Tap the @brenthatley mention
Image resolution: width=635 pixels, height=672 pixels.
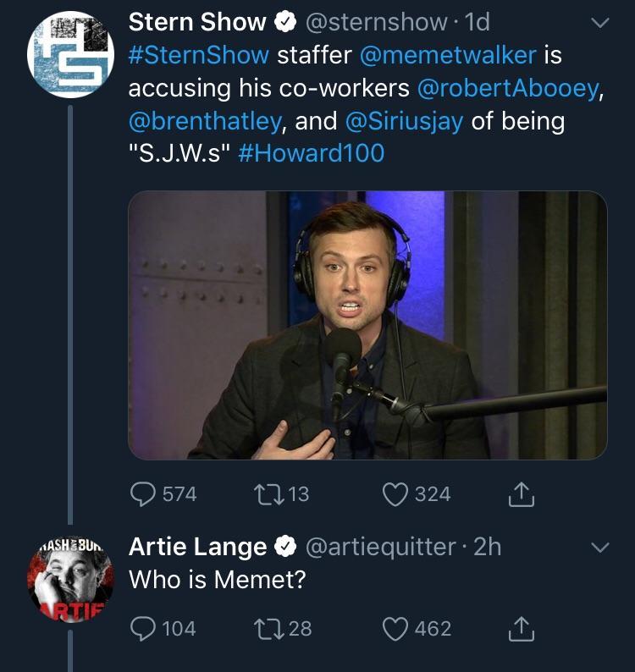pos(204,121)
